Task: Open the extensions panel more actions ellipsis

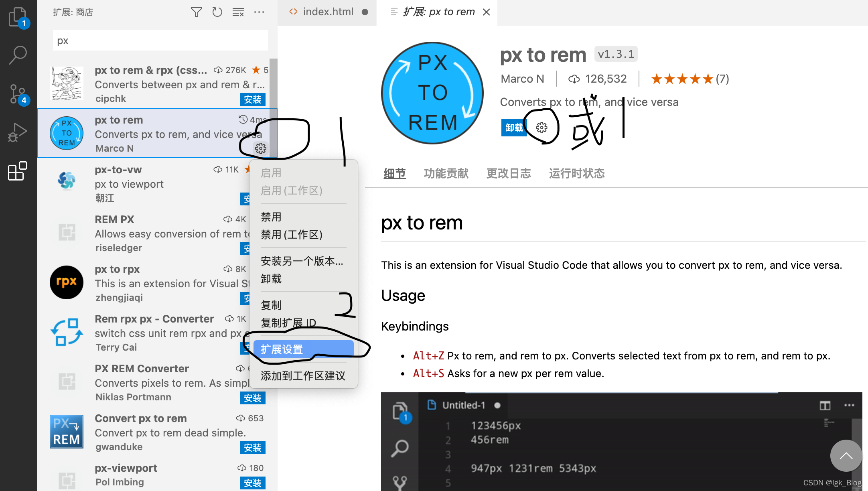Action: click(x=259, y=12)
